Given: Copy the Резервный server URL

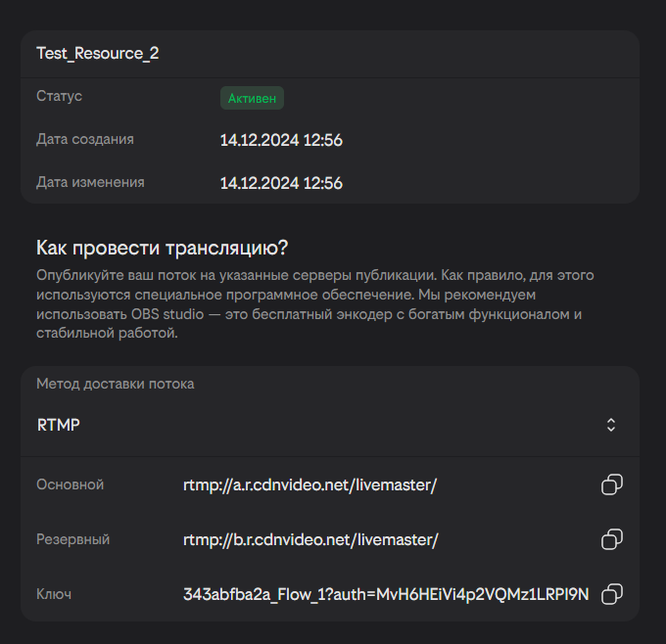Looking at the screenshot, I should pyautogui.click(x=612, y=539).
